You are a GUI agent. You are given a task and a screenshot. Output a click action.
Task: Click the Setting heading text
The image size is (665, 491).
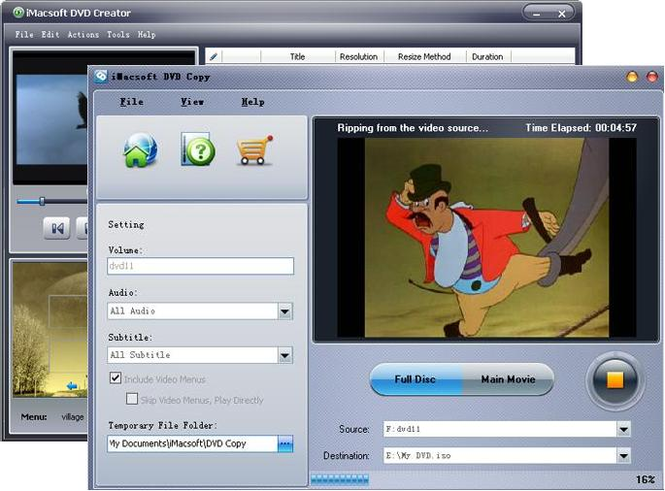click(x=126, y=224)
